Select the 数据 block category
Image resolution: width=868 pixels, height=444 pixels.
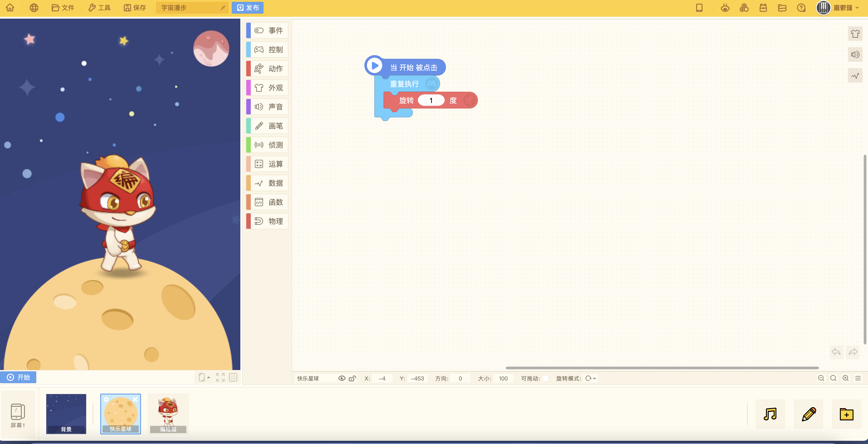[x=267, y=183]
